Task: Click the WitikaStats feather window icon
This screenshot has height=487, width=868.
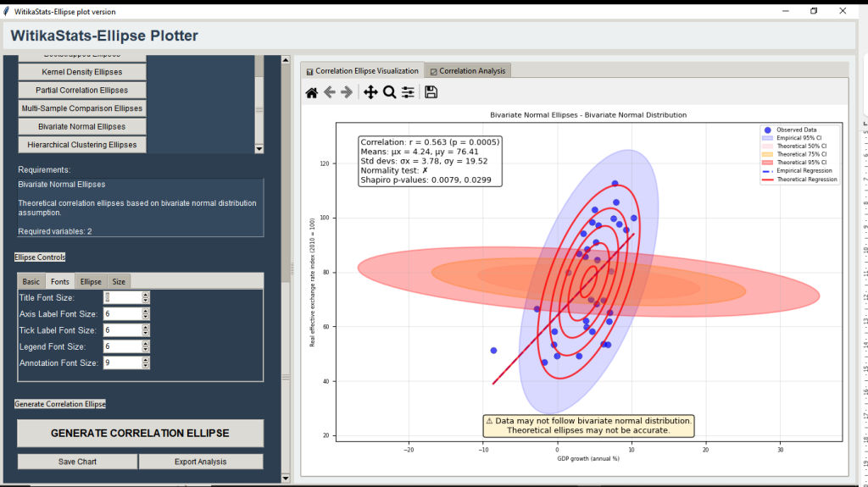Action: (x=6, y=11)
